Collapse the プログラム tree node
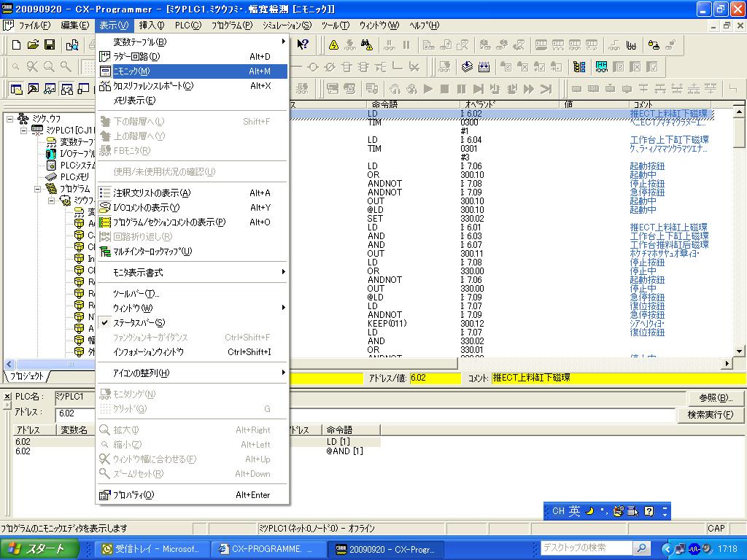Image resolution: width=747 pixels, height=560 pixels. tap(36, 189)
